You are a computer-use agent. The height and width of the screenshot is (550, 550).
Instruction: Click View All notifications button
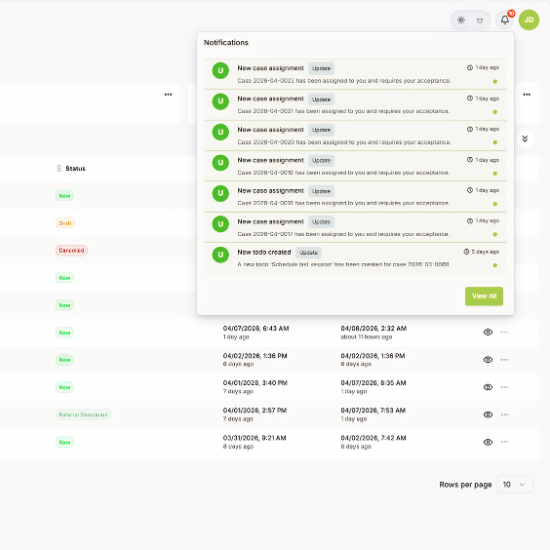[484, 296]
